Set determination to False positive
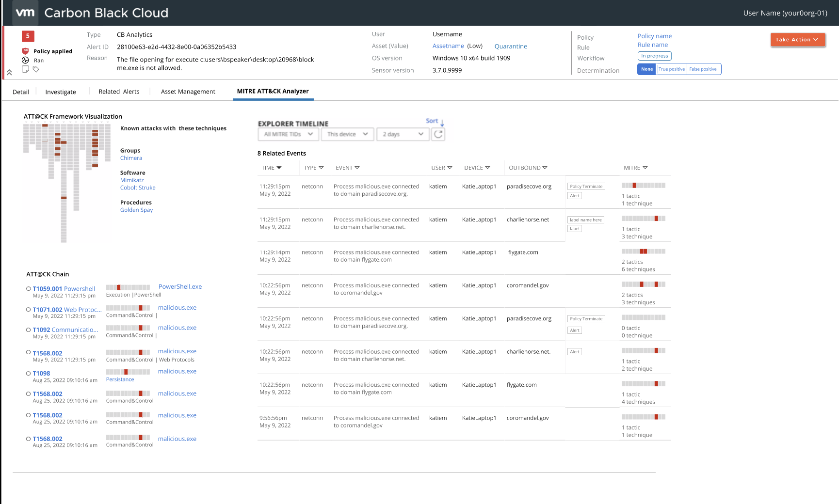The image size is (839, 504). (703, 69)
